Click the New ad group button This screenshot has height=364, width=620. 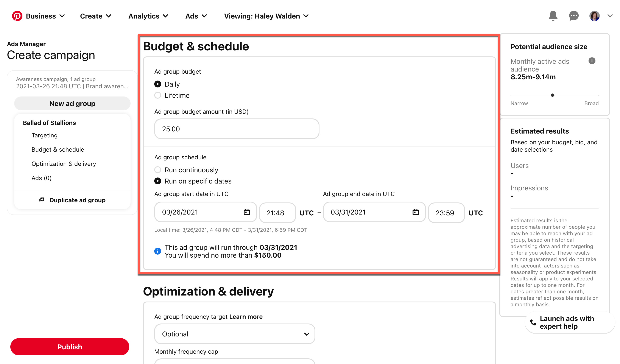pyautogui.click(x=72, y=103)
